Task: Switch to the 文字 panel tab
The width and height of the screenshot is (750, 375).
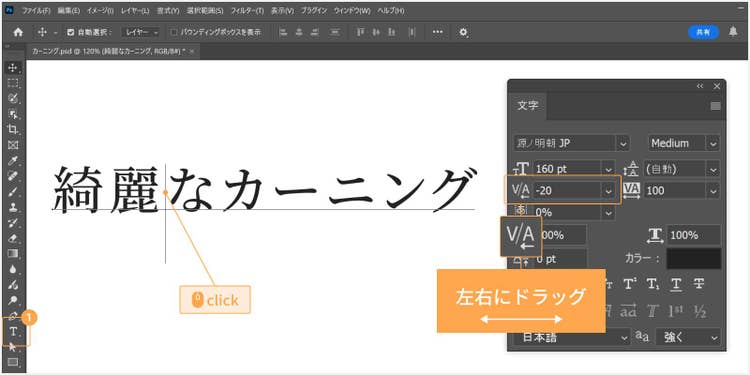Action: point(527,106)
